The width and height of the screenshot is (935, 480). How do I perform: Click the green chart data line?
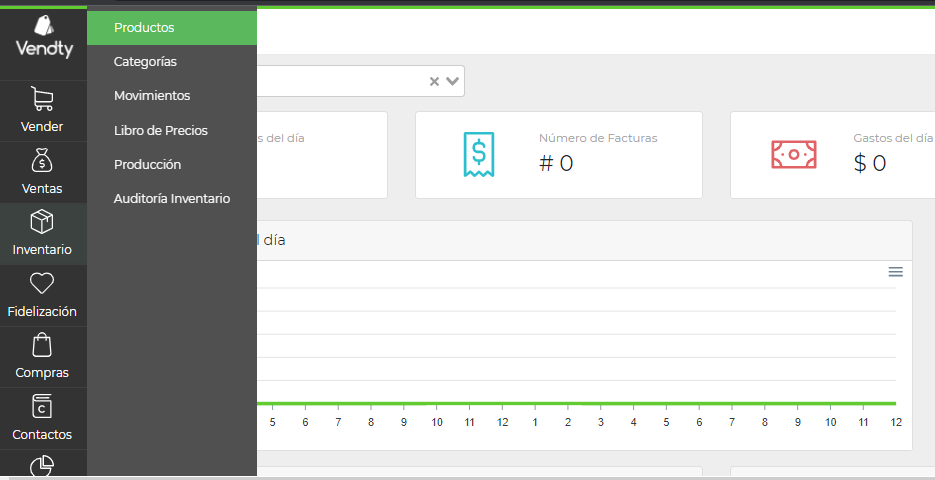(576, 404)
